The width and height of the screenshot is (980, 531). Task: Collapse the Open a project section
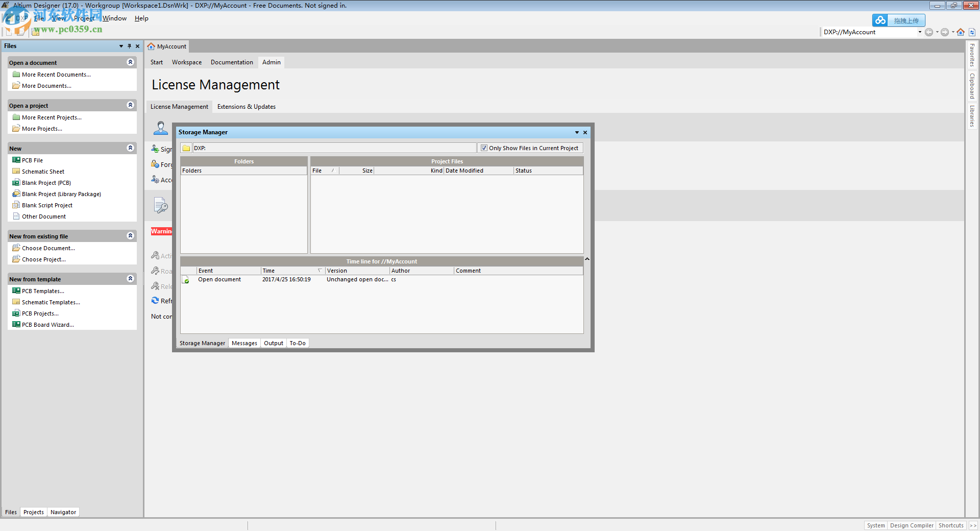[x=130, y=105]
